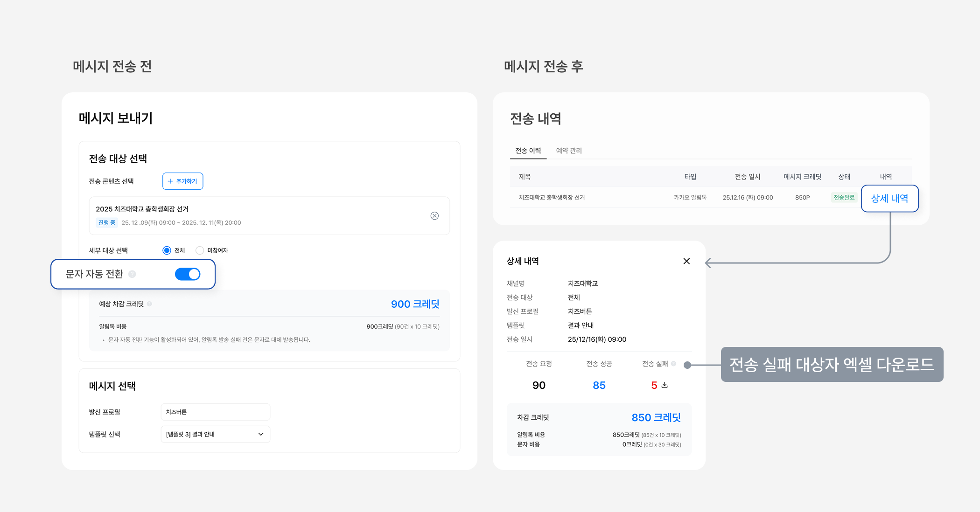980x512 pixels.
Task: Select the 미참여자 radio option
Action: (x=200, y=250)
